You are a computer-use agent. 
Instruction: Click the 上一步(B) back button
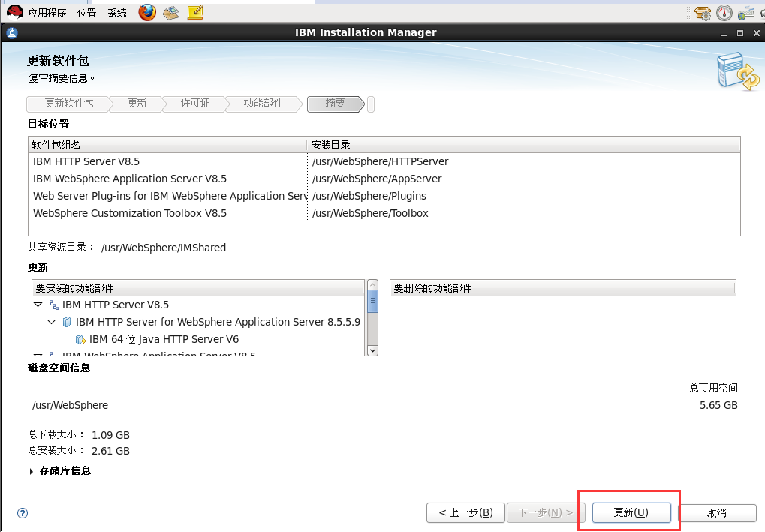pyautogui.click(x=465, y=513)
